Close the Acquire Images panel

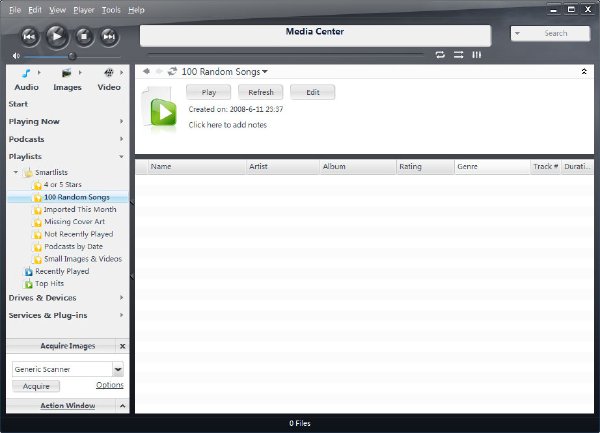(122, 346)
